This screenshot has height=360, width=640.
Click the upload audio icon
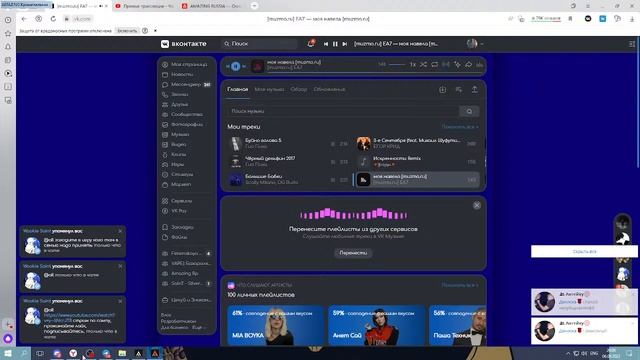click(474, 89)
